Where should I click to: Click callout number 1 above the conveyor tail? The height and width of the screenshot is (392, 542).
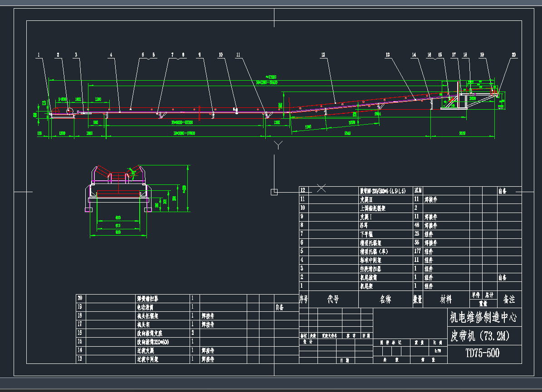pyautogui.click(x=39, y=54)
